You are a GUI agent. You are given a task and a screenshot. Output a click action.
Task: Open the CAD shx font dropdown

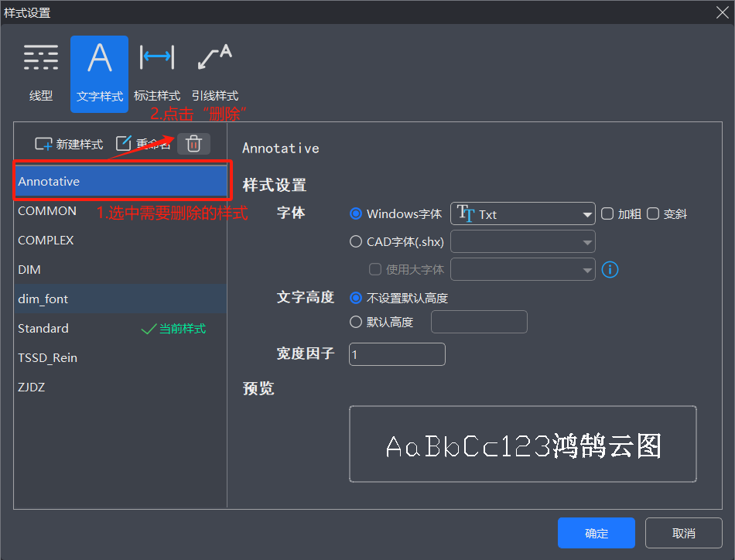click(x=523, y=242)
